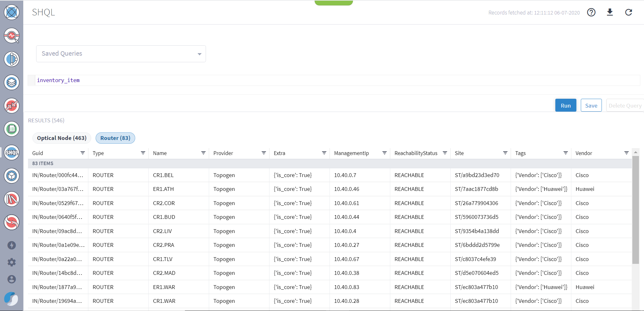This screenshot has height=311, width=644.
Task: Click the lightning bolt sidebar icon
Action: click(11, 245)
